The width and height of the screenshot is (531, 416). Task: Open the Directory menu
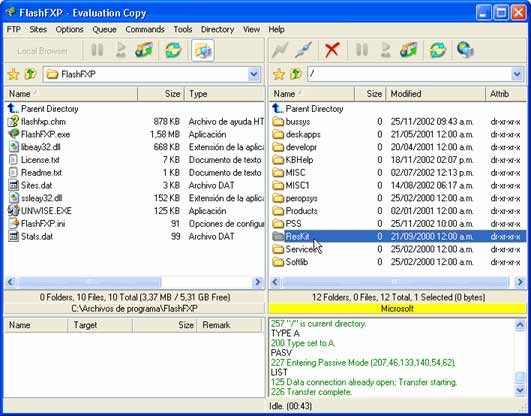pos(217,29)
